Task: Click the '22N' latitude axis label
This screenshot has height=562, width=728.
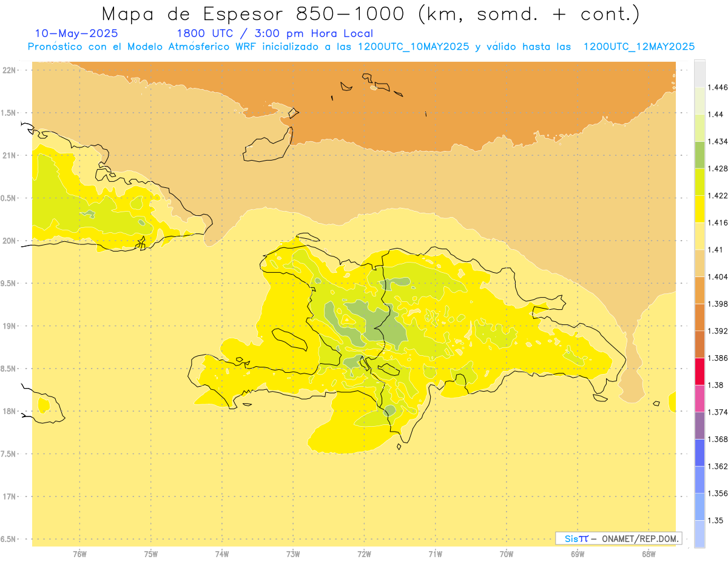Action: pos(10,70)
